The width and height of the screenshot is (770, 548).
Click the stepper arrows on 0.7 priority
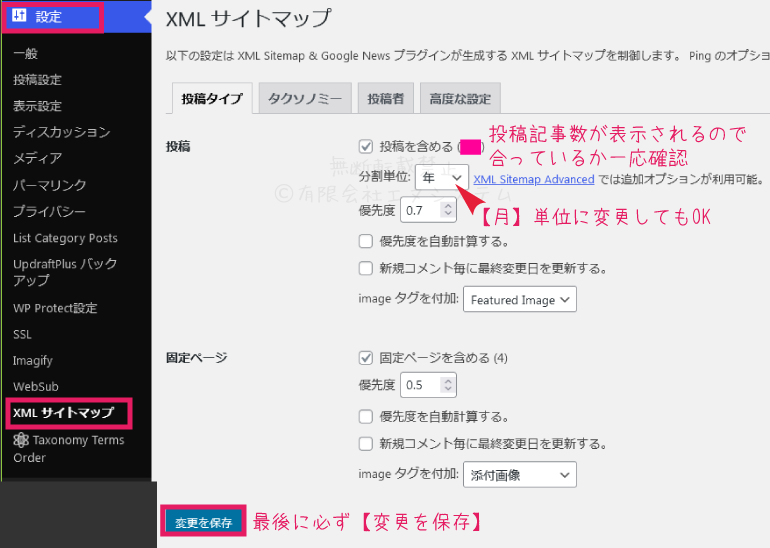coord(448,210)
